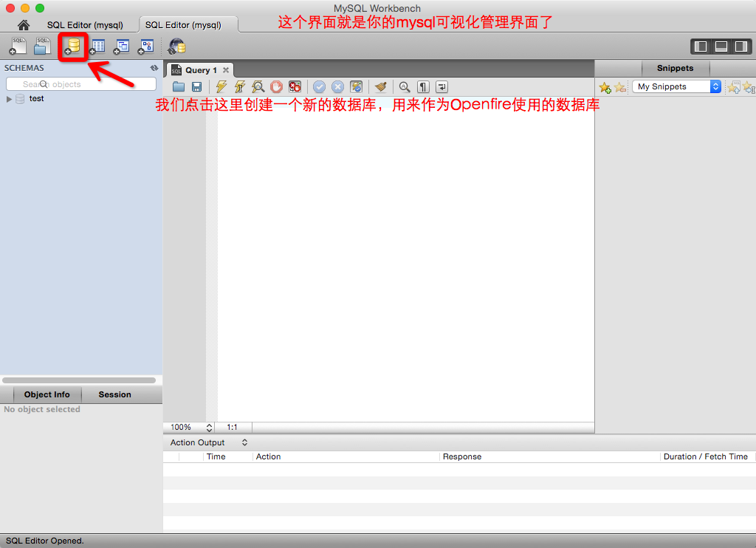This screenshot has height=548, width=756.
Task: Rollback the transaction X icon
Action: point(337,87)
